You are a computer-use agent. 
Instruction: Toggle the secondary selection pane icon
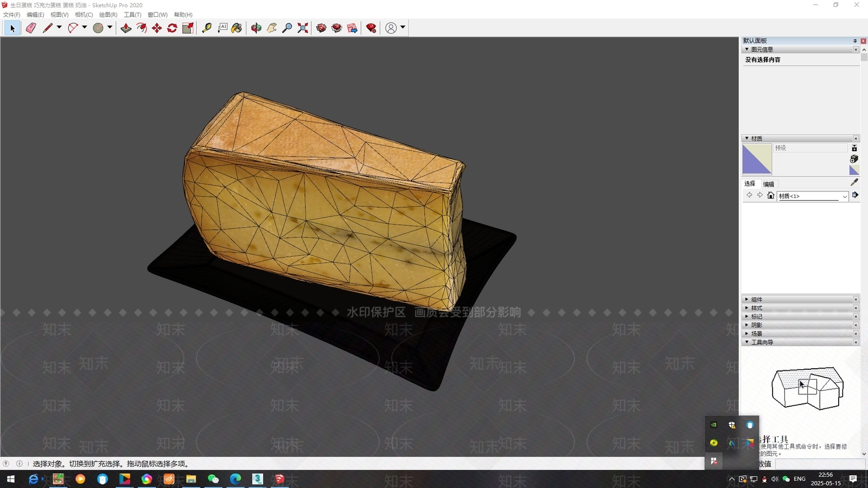854,148
